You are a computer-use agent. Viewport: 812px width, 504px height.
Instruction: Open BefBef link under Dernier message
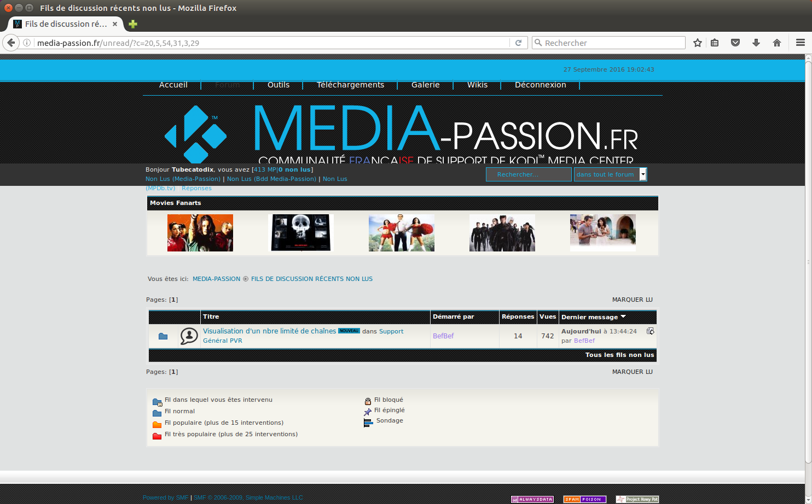[584, 341]
